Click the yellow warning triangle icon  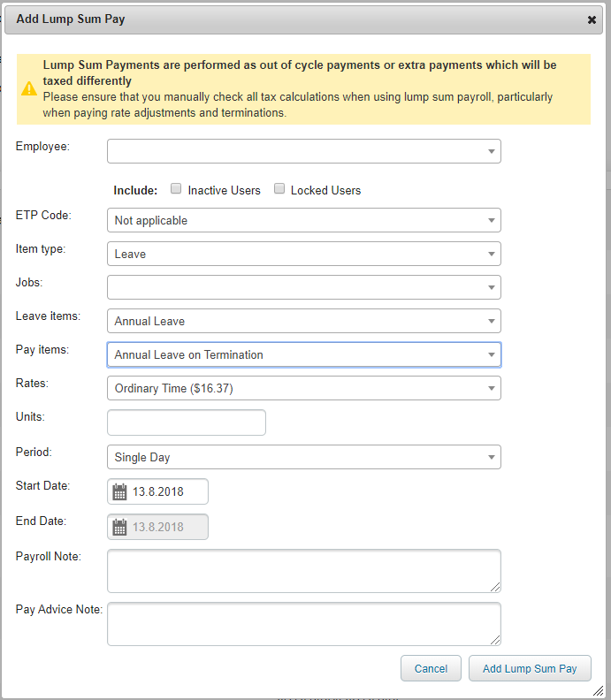[29, 89]
